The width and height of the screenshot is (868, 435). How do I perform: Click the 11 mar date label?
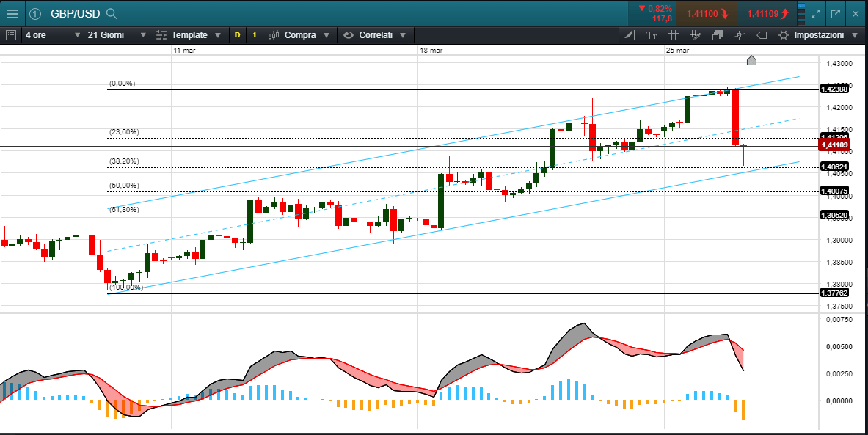(x=184, y=51)
